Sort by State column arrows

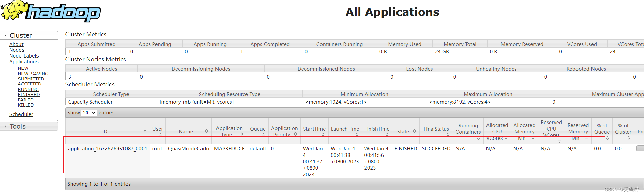[x=414, y=131]
